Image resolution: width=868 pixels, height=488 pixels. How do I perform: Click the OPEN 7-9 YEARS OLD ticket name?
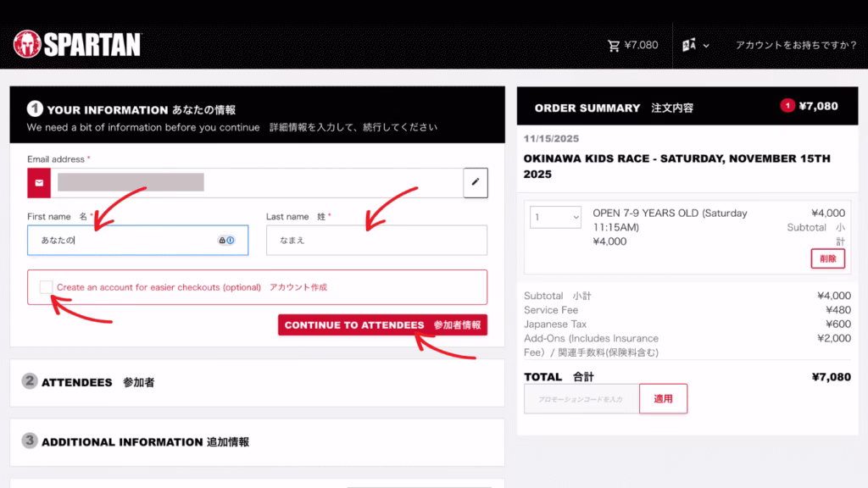pyautogui.click(x=670, y=220)
